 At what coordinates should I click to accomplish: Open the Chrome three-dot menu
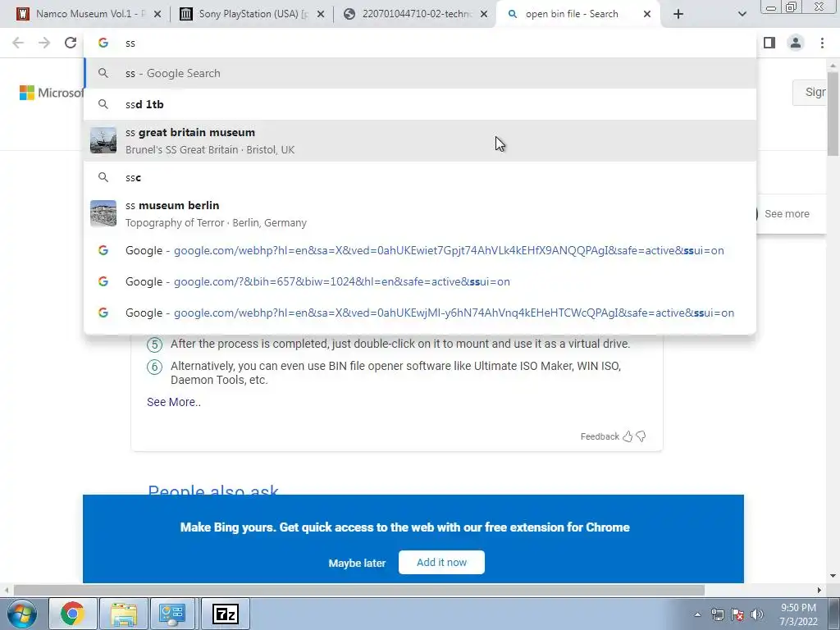(x=822, y=43)
